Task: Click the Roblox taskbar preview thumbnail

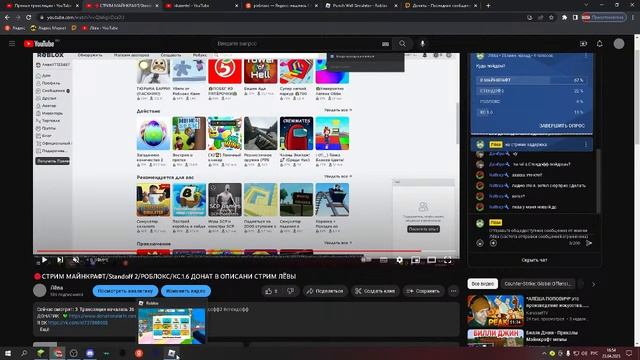Action: click(172, 325)
